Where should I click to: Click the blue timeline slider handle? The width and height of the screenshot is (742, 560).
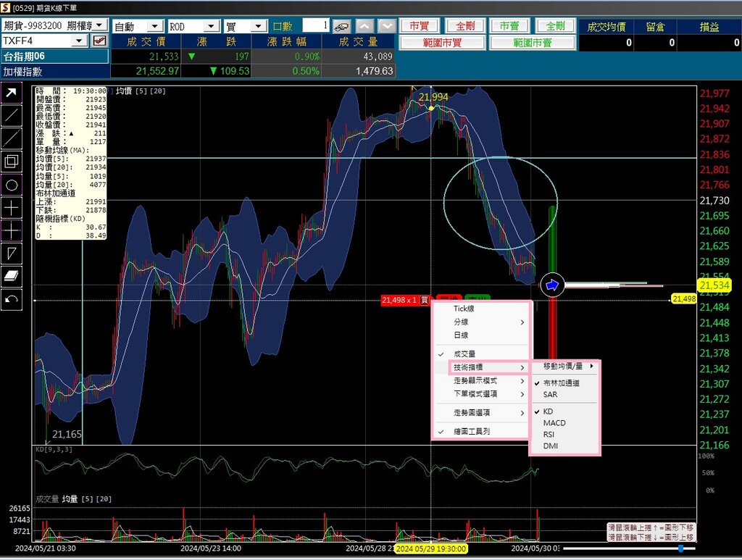(x=680, y=548)
